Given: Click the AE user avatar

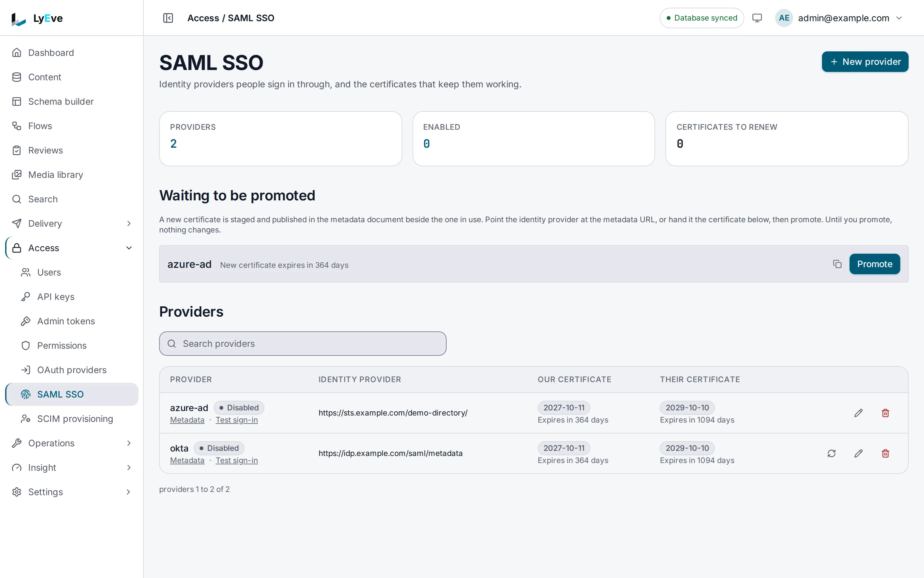Looking at the screenshot, I should coord(784,18).
